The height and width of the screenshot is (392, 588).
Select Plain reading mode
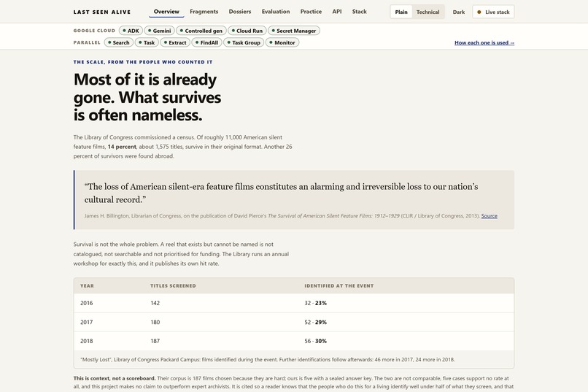click(401, 12)
